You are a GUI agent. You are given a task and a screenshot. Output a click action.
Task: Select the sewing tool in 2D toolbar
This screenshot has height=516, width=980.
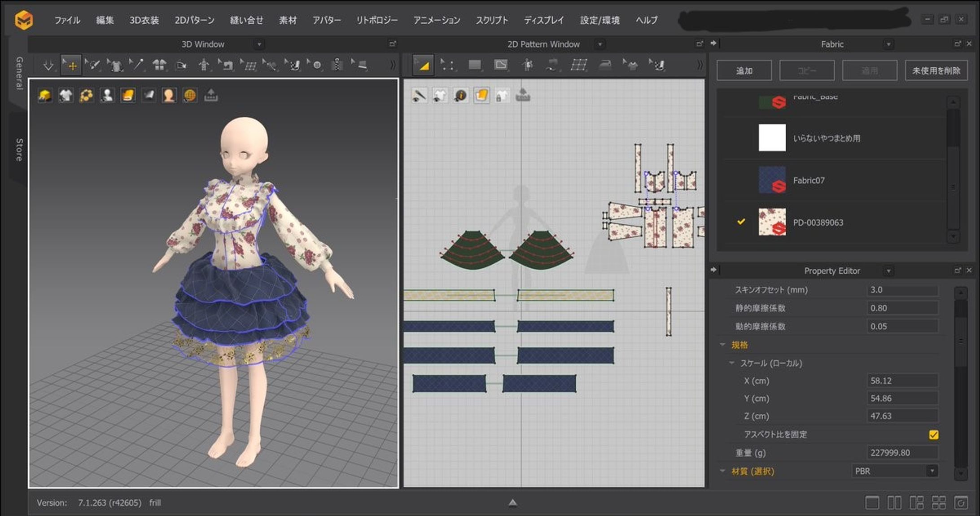(553, 66)
